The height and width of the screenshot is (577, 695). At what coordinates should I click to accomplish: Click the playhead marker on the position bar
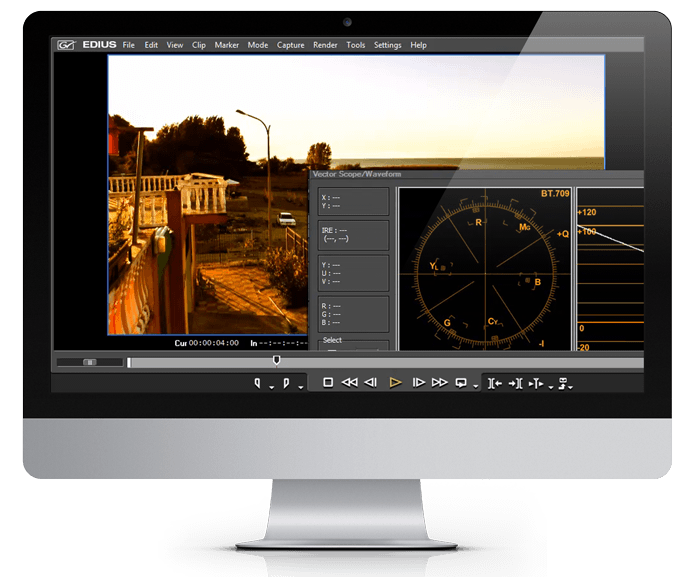pos(276,361)
